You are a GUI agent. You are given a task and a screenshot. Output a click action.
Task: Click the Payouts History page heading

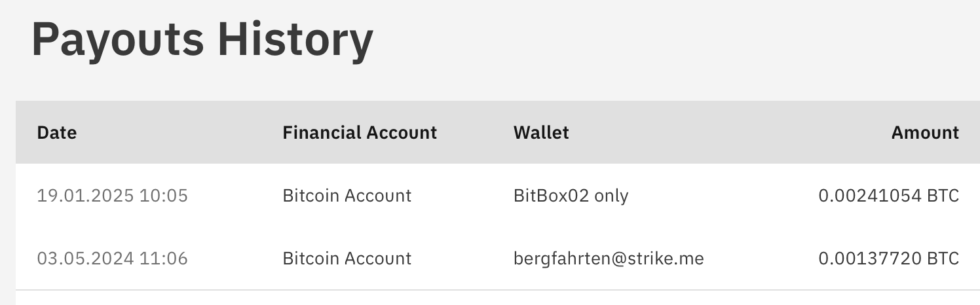[202, 41]
